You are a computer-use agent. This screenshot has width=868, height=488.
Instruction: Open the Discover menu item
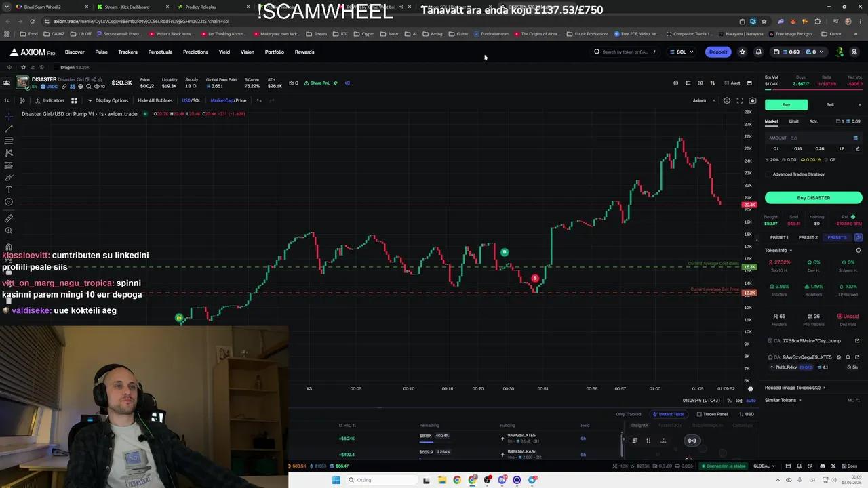pyautogui.click(x=75, y=52)
